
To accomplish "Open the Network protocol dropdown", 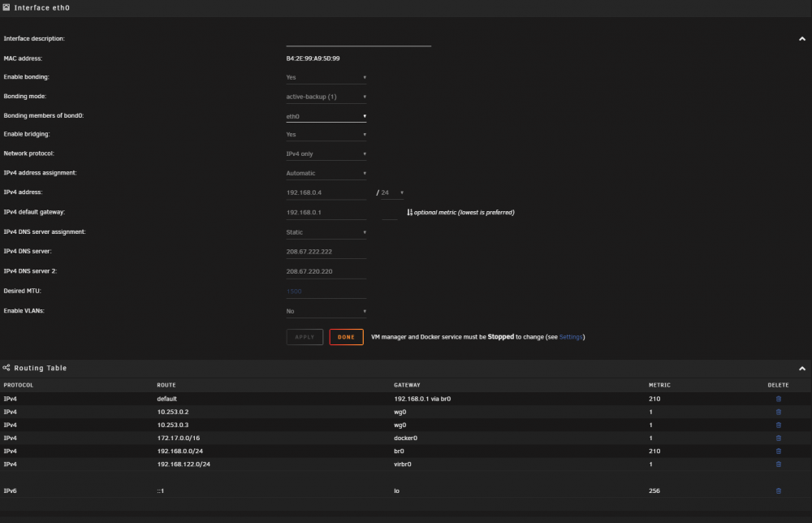I will [x=326, y=153].
